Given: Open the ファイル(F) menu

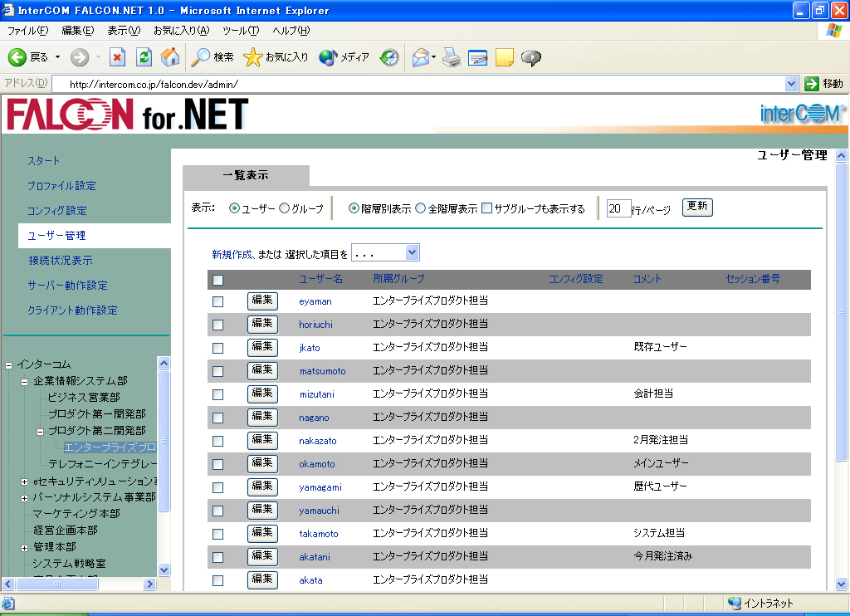Looking at the screenshot, I should 27,31.
